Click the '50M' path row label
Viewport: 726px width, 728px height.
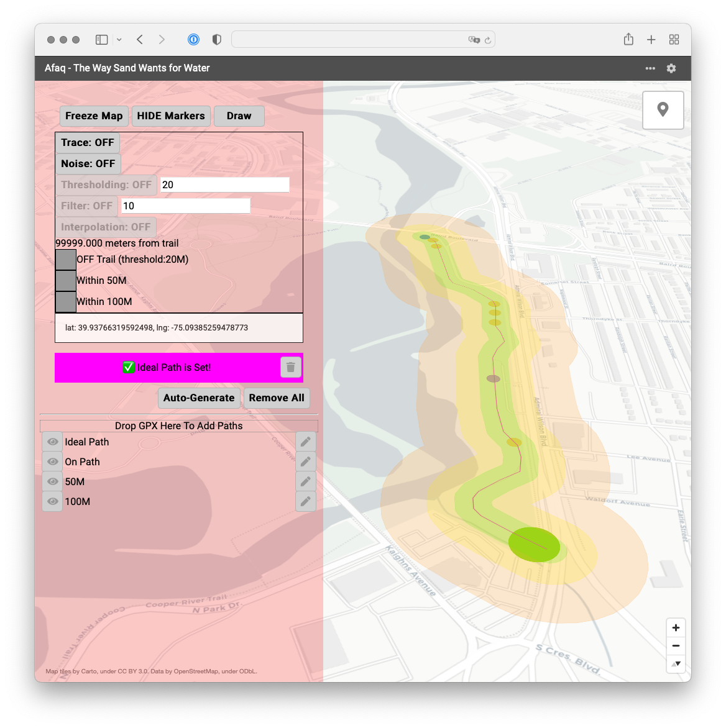tap(75, 482)
